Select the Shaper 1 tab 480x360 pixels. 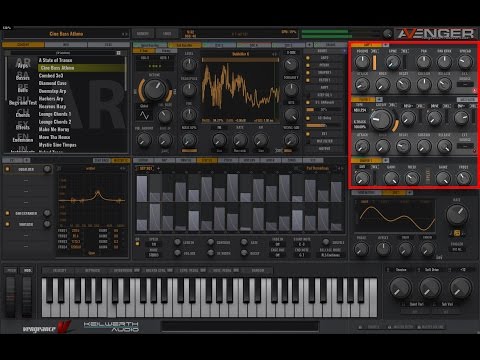click(366, 160)
